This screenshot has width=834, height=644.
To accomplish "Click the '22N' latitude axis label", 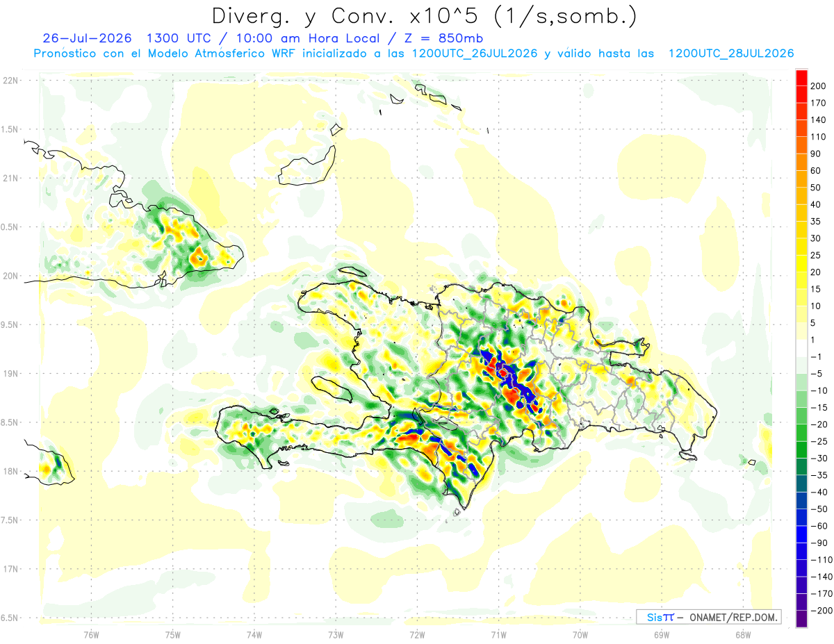I will [10, 80].
